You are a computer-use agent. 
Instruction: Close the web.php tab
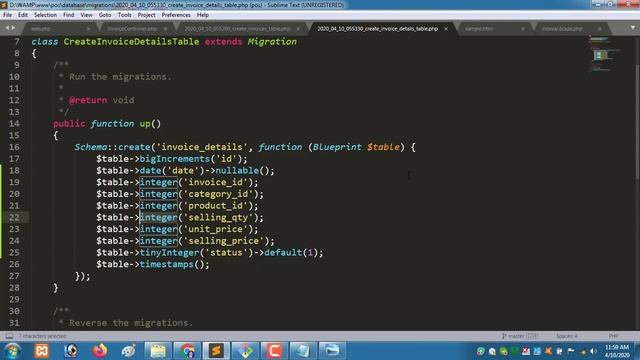click(88, 29)
